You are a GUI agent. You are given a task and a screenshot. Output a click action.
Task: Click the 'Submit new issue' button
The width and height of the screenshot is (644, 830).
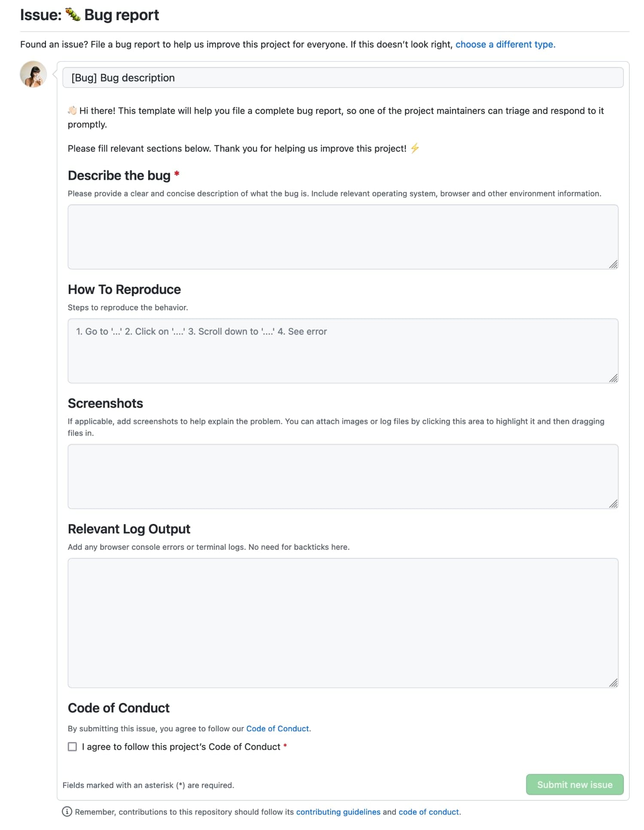pyautogui.click(x=574, y=784)
